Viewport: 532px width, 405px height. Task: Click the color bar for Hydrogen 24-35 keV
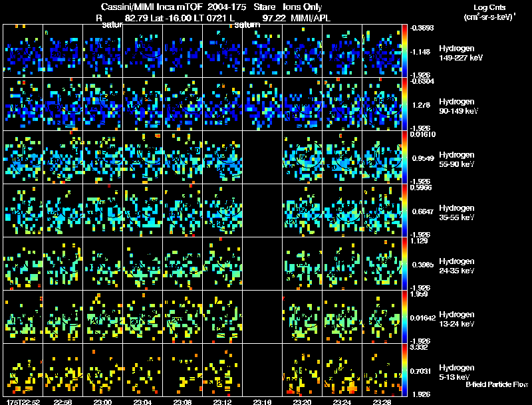404,263
